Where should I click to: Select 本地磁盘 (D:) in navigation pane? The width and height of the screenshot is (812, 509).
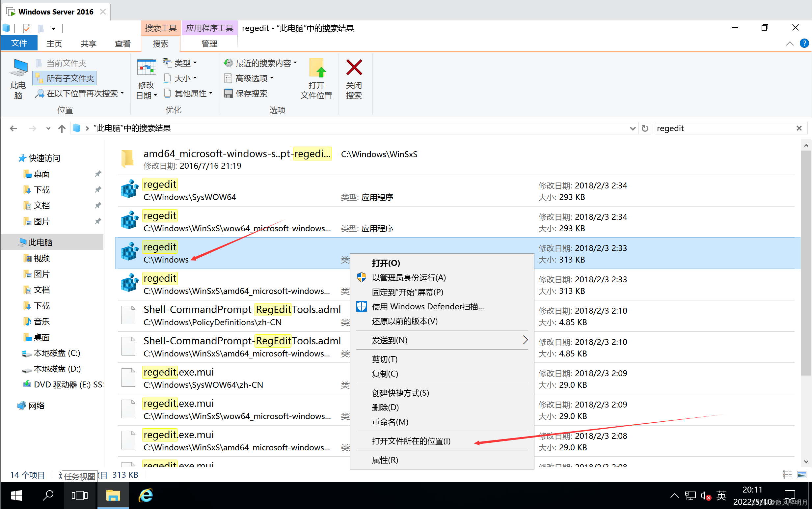coord(57,369)
